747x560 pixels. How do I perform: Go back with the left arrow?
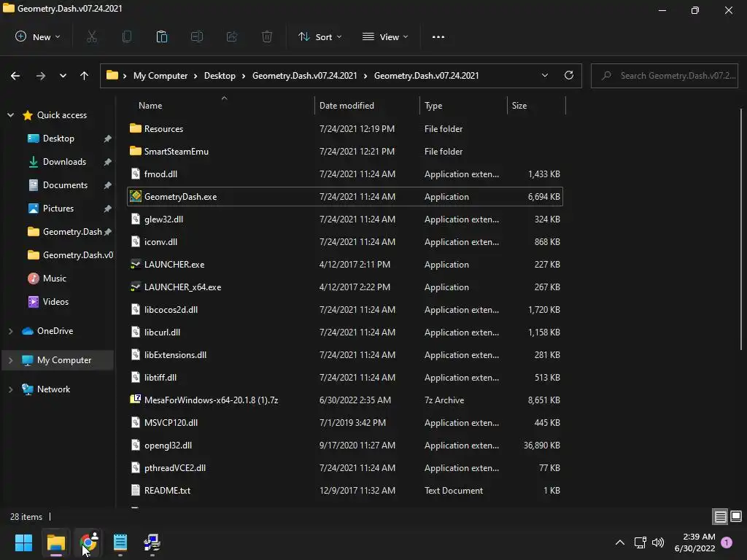15,76
